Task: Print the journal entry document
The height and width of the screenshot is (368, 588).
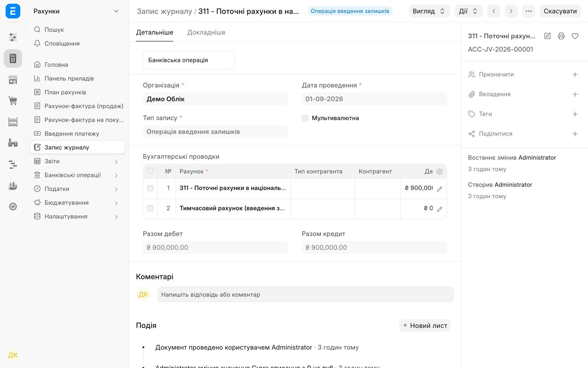Action: point(561,36)
